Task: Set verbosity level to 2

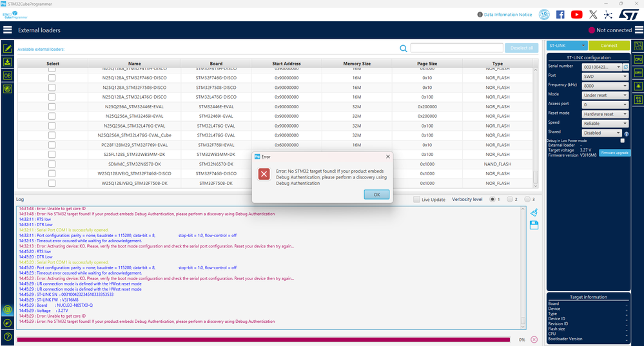Action: coord(510,199)
